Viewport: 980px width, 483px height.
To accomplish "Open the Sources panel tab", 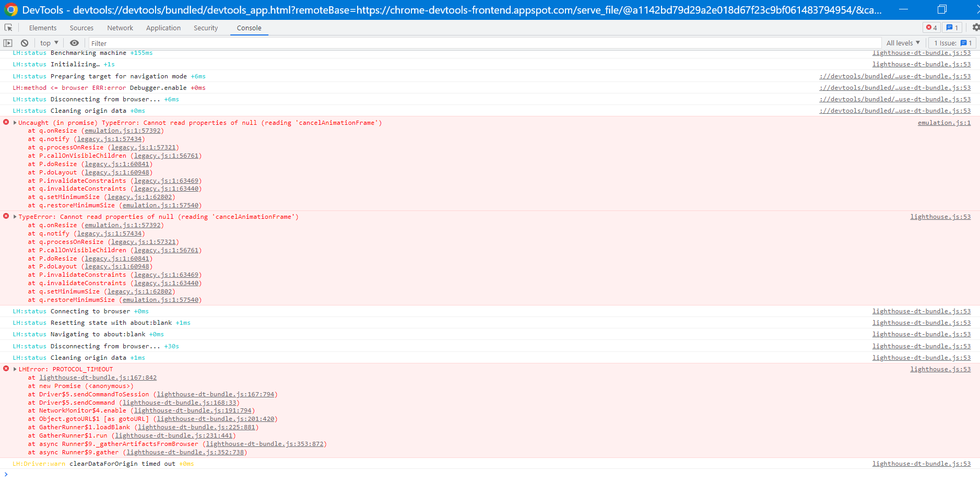I will [81, 28].
